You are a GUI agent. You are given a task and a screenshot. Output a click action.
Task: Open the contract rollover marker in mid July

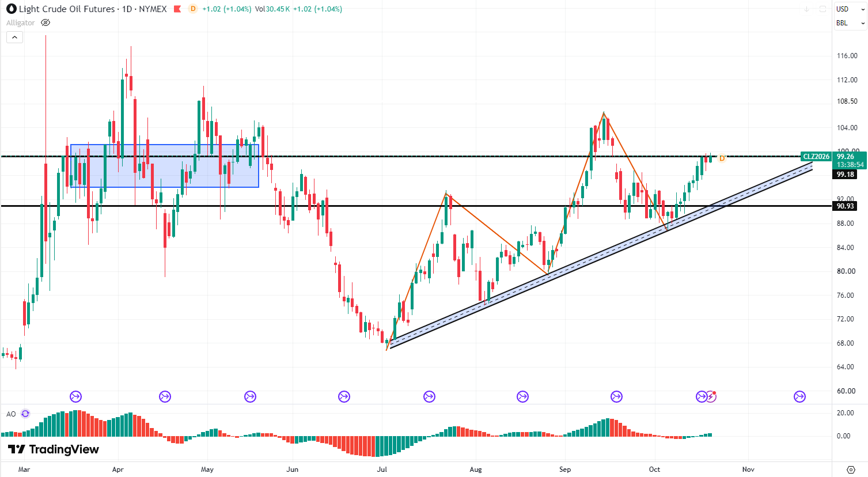(x=429, y=396)
